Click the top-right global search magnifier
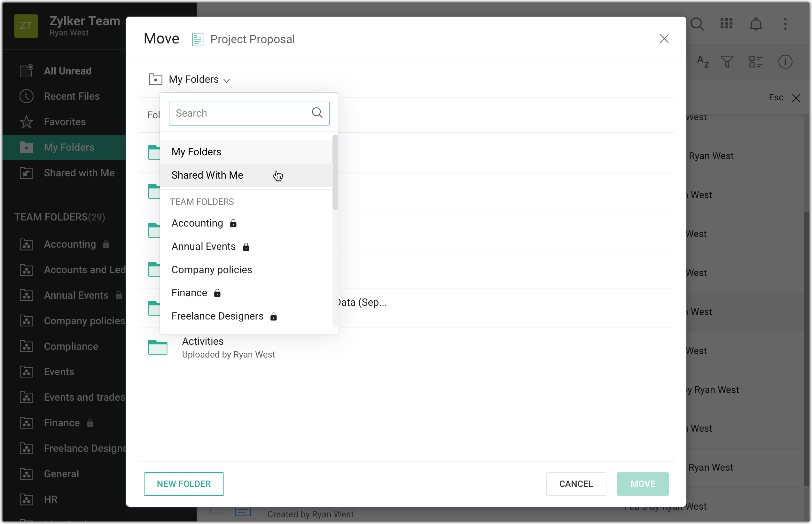The width and height of the screenshot is (812, 524). tap(697, 24)
